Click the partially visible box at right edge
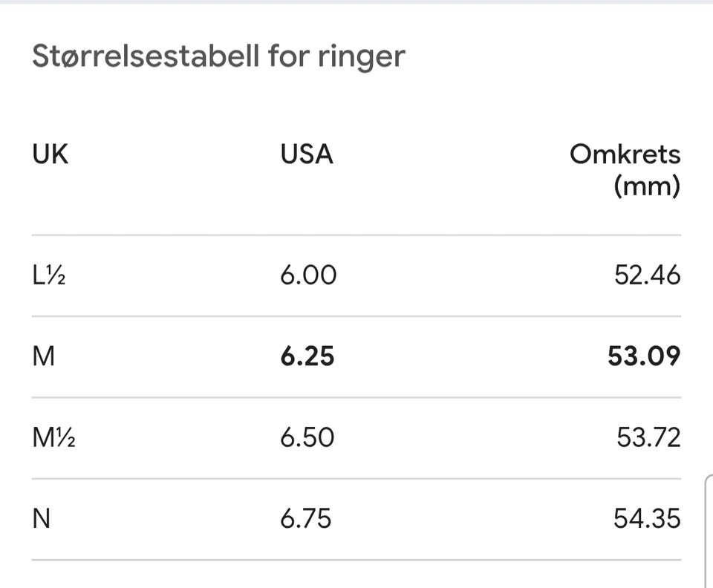 point(709,531)
